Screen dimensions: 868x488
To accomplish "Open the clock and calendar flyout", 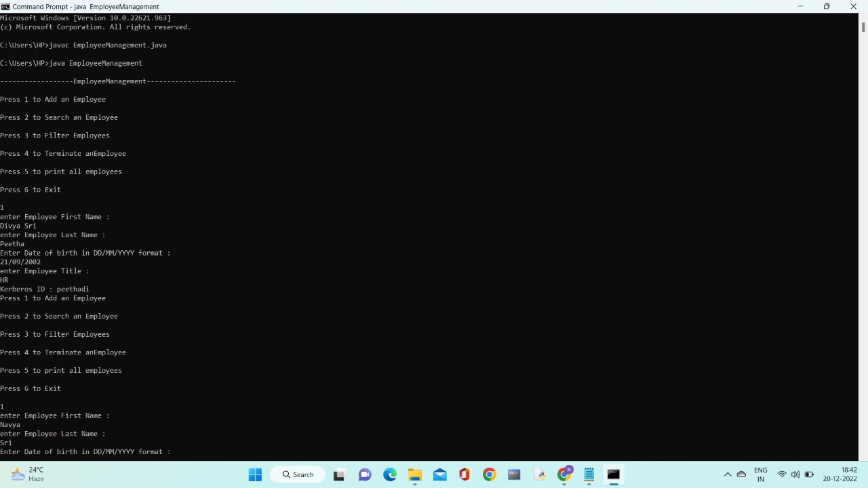I will tap(839, 474).
